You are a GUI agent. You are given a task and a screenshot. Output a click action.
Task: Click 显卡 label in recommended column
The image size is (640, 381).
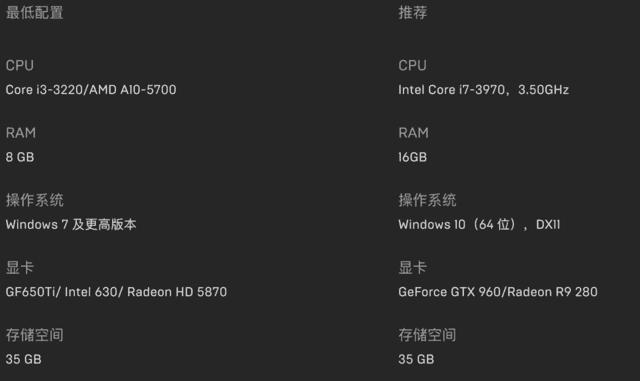click(x=413, y=267)
